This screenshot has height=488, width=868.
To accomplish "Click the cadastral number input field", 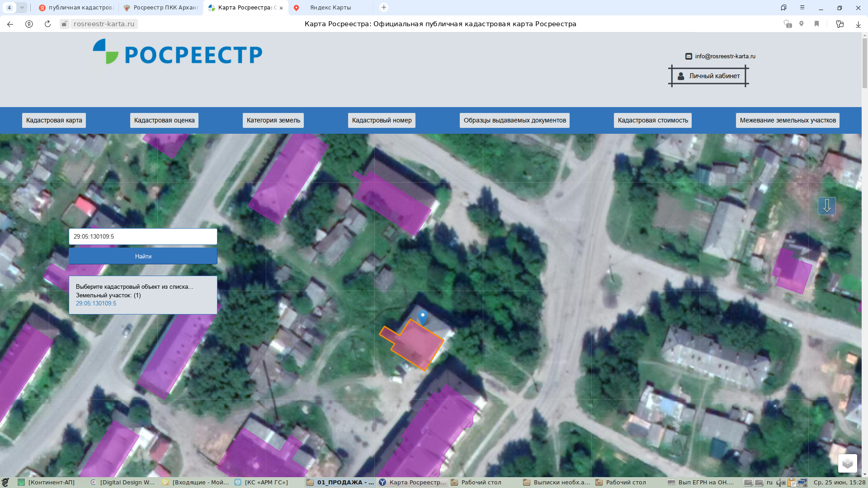I will tap(143, 236).
